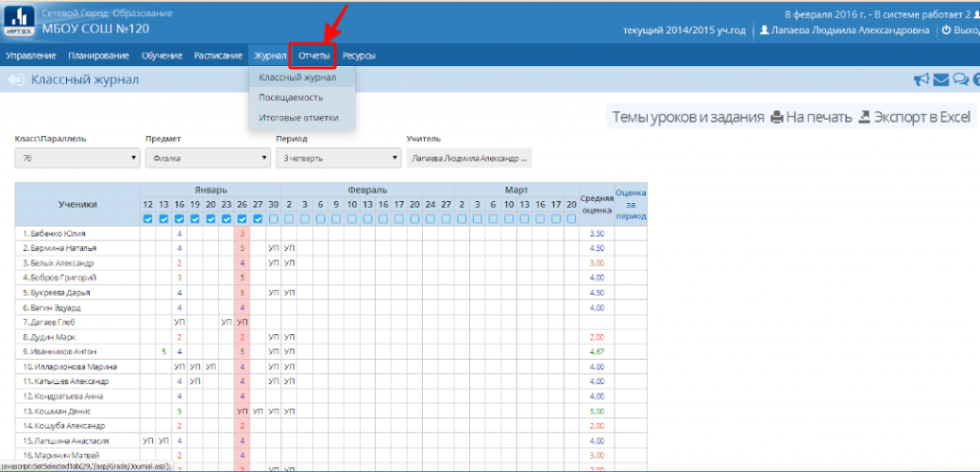Screen dimensions: 980x472
Task: Open the Период dropdown showing 3 четверть
Action: (x=337, y=158)
